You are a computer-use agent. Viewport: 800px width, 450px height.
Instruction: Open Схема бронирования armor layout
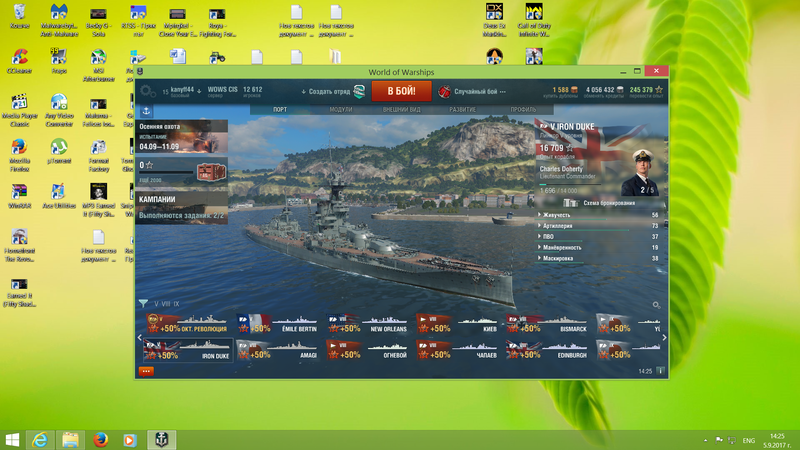tap(601, 203)
